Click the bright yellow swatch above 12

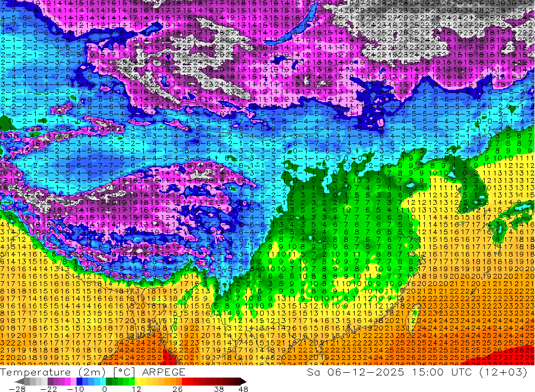click(137, 381)
